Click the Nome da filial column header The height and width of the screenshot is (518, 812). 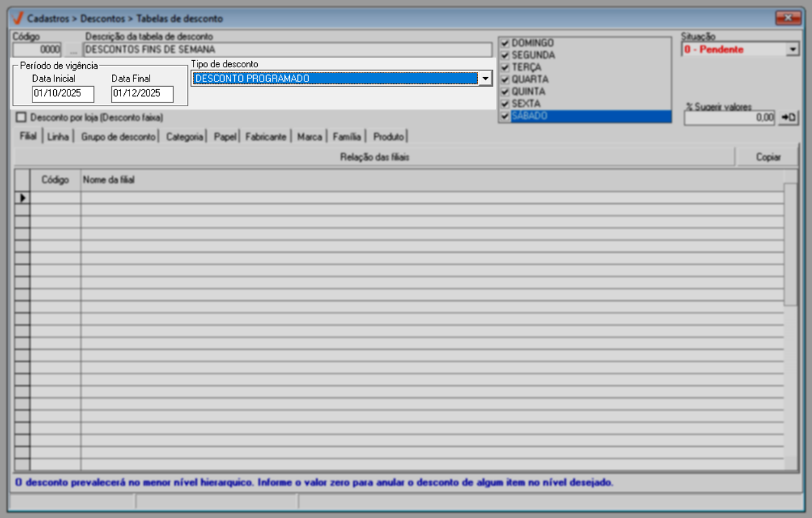(x=432, y=180)
